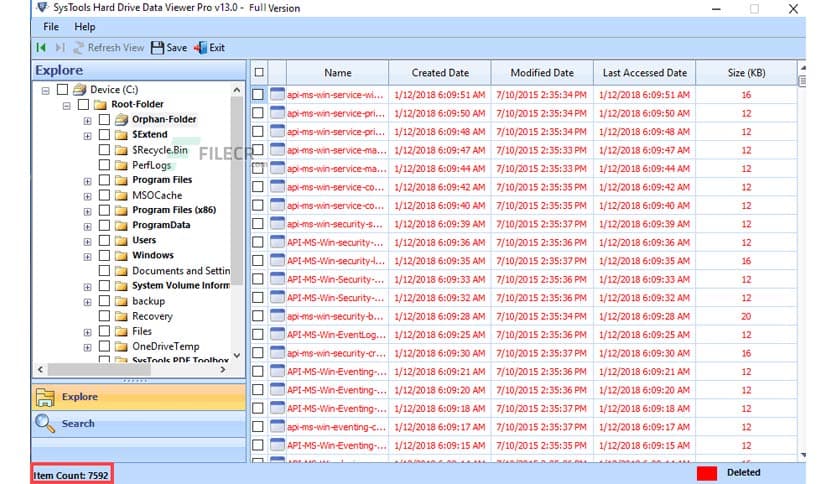The width and height of the screenshot is (836, 484).
Task: Click file icon of the 16 KB api-ms-win-service-wi row
Action: 277,94
